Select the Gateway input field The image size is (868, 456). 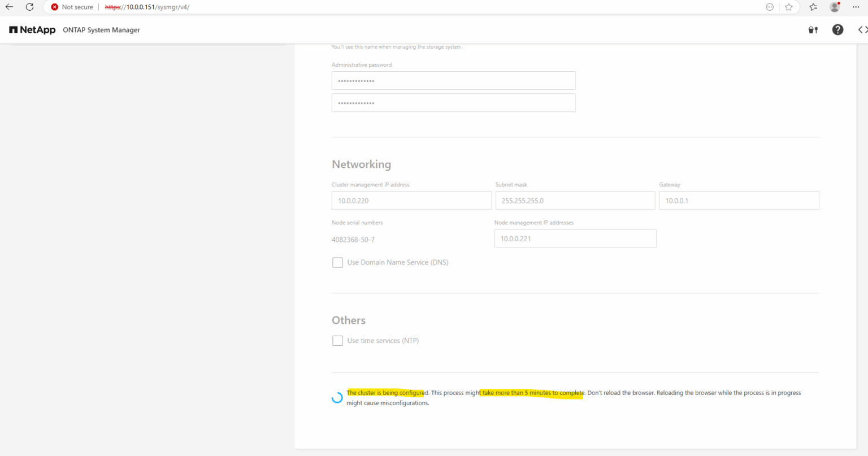coord(739,200)
